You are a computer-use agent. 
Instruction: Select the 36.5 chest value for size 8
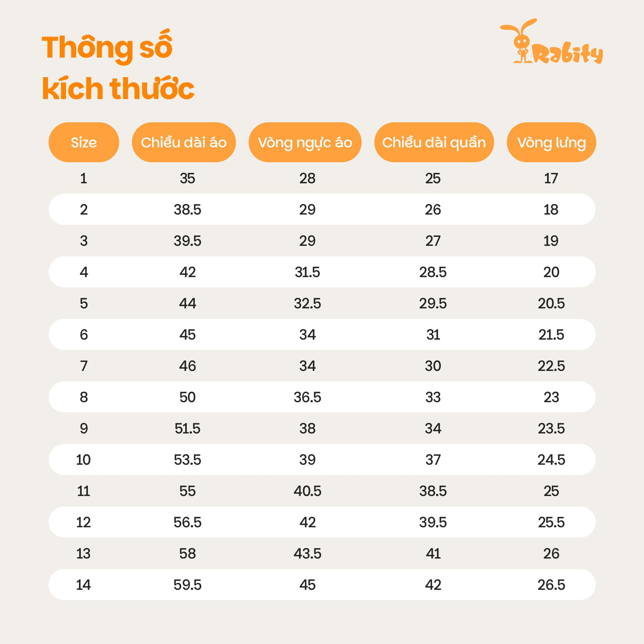[x=307, y=397]
